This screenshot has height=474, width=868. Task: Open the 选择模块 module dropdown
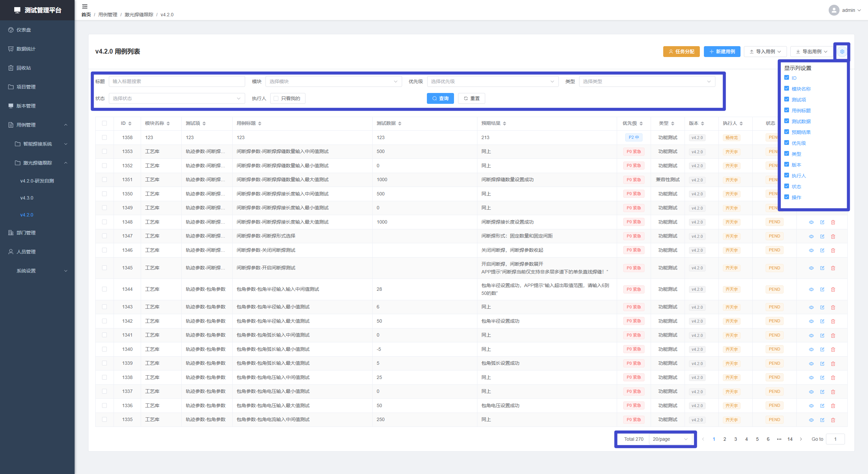point(333,81)
